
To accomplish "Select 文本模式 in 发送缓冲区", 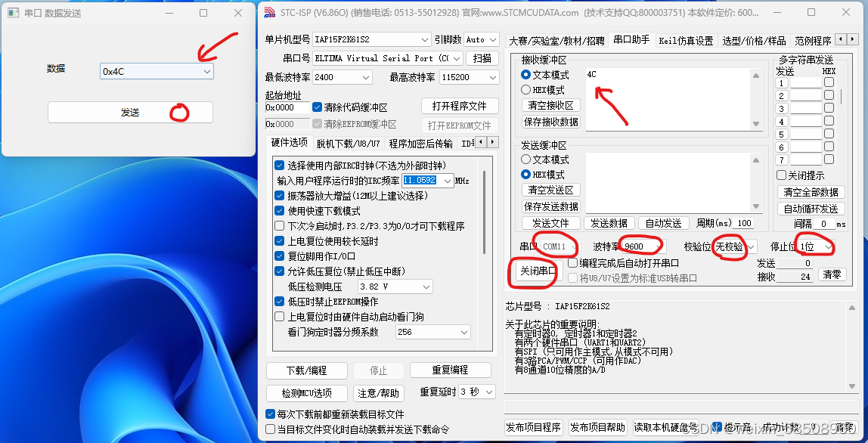I will point(526,160).
